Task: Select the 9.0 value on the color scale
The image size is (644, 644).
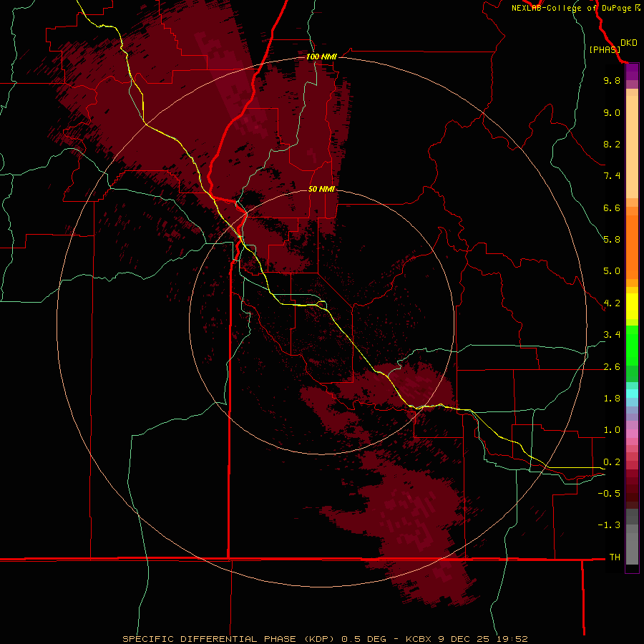Action: (612, 112)
